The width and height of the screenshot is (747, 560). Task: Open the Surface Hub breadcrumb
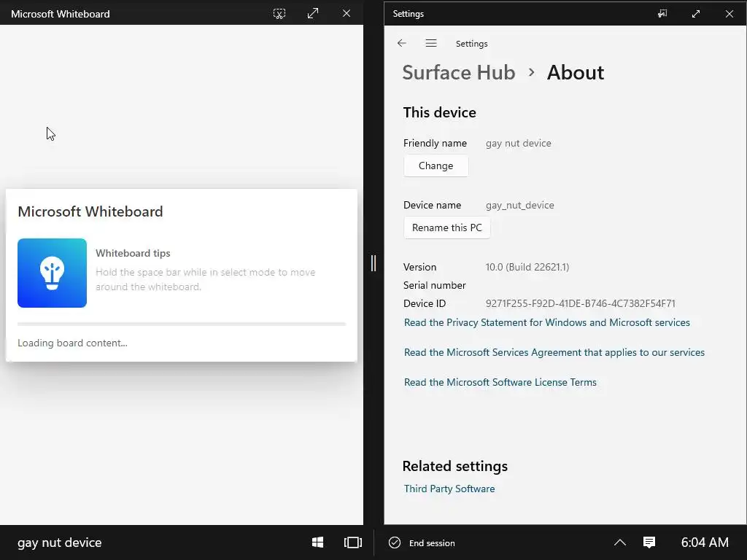(458, 73)
